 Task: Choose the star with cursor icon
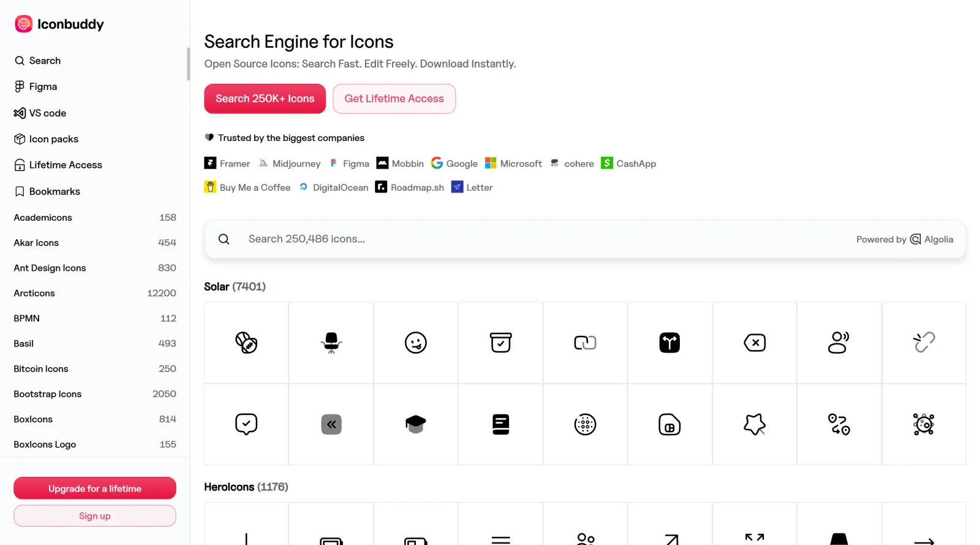click(x=755, y=424)
